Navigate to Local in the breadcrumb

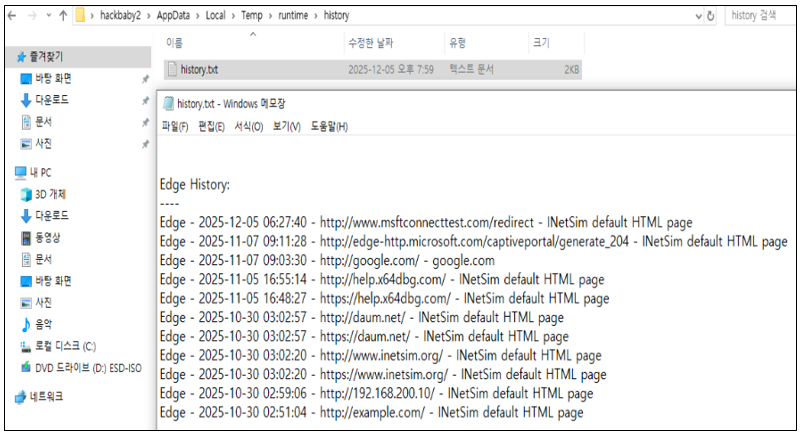216,15
